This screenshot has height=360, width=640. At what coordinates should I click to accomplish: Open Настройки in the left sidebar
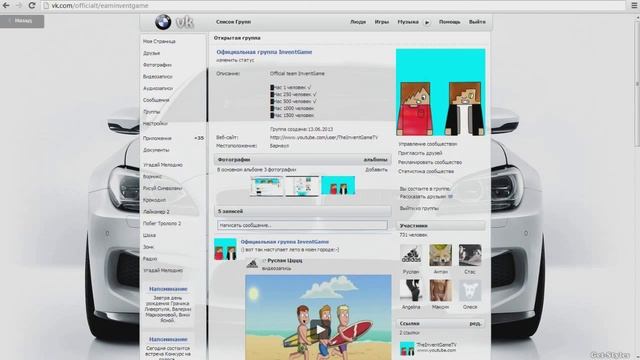click(155, 124)
